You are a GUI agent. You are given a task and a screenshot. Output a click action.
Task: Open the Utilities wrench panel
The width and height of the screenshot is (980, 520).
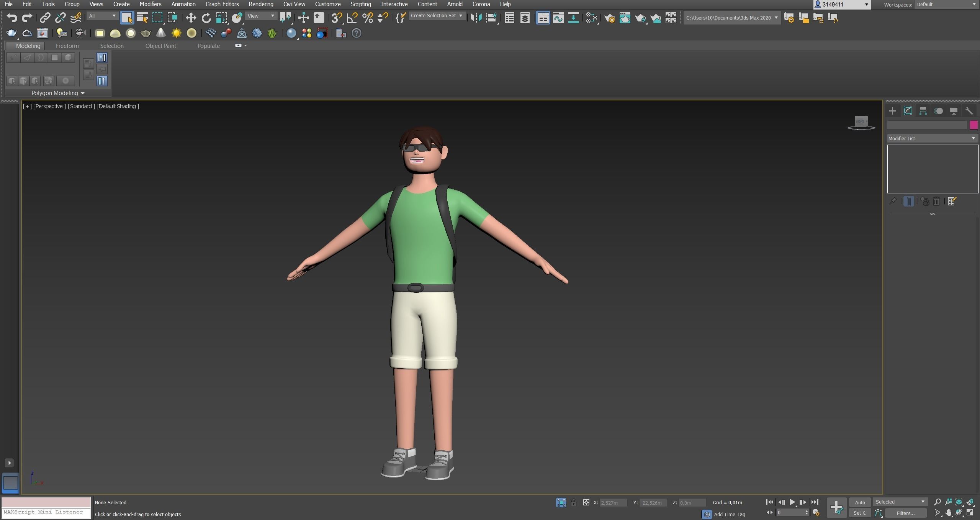969,111
